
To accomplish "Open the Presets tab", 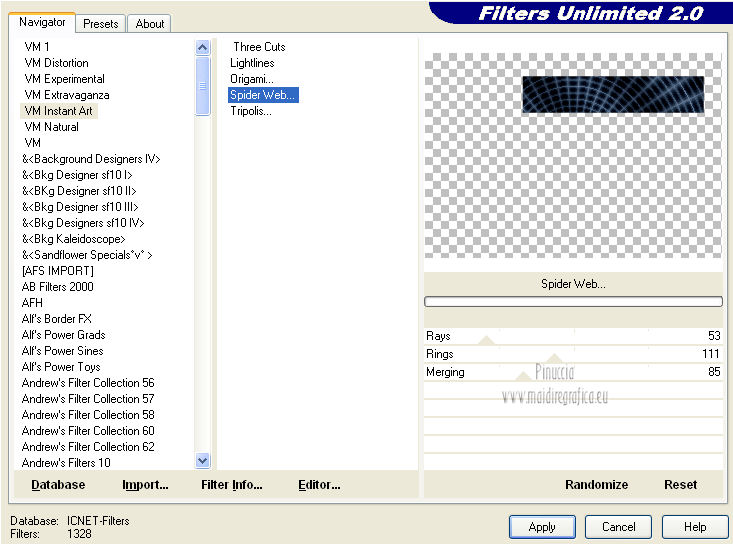I will (x=101, y=24).
